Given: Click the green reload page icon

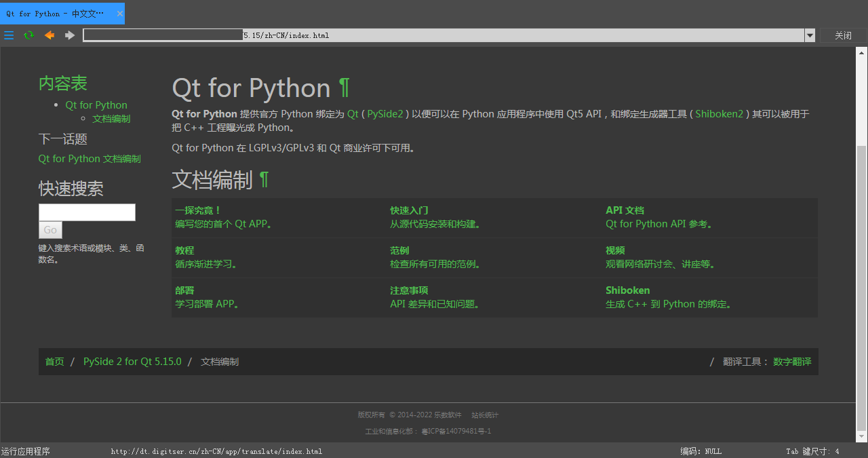Looking at the screenshot, I should coord(28,35).
